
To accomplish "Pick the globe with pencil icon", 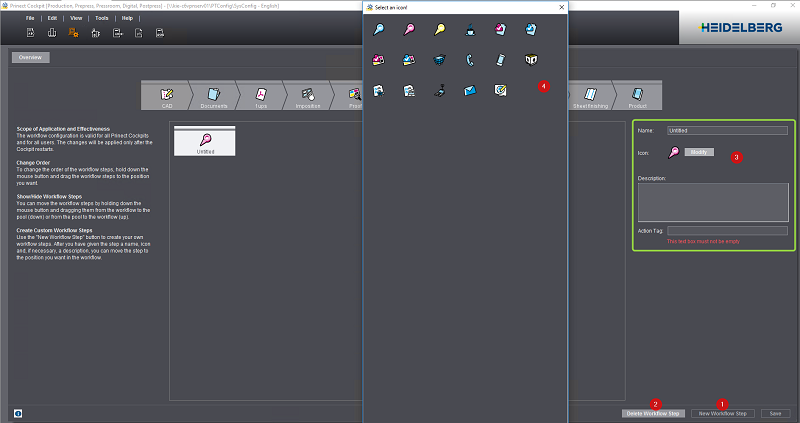I will [501, 91].
